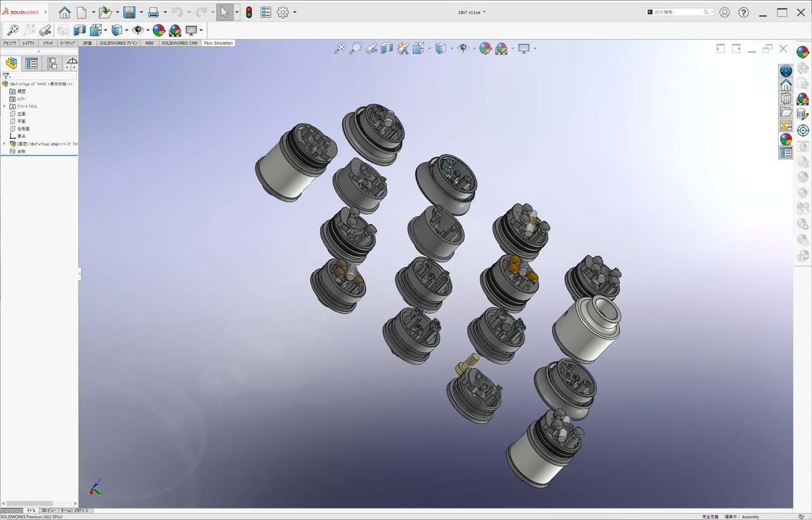The image size is (812, 520).
Task: Open Appearances sphere tab in the task pane
Action: coord(786,139)
